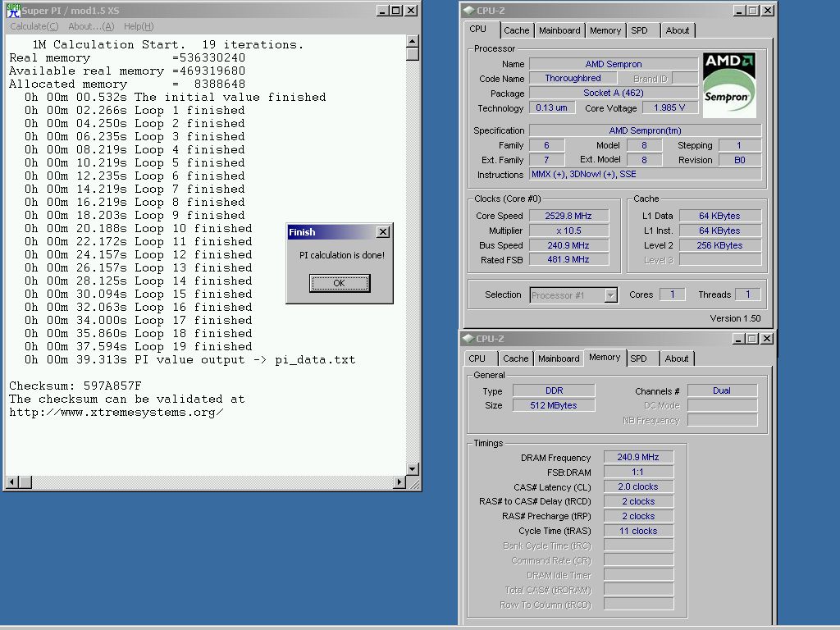Image resolution: width=840 pixels, height=630 pixels.
Task: Open the Help menu in Super PI
Action: [x=139, y=26]
